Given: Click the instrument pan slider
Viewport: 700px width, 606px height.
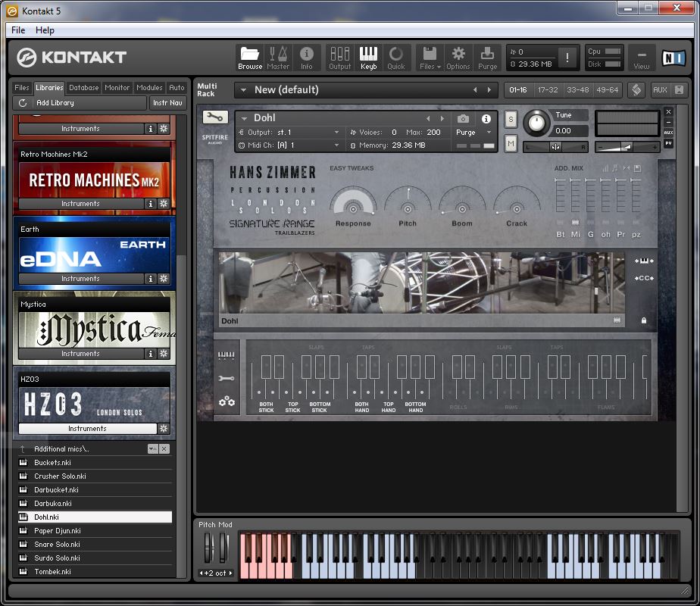Looking at the screenshot, I should pos(555,147).
